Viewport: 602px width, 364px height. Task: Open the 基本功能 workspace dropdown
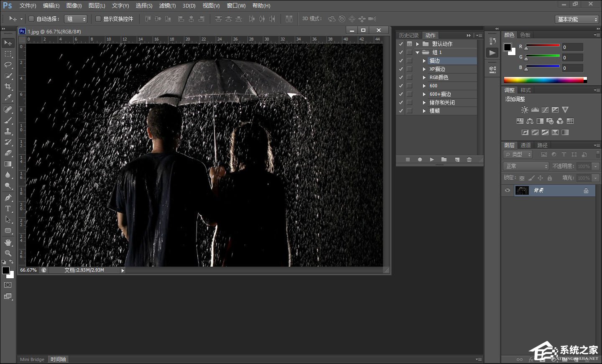[578, 19]
